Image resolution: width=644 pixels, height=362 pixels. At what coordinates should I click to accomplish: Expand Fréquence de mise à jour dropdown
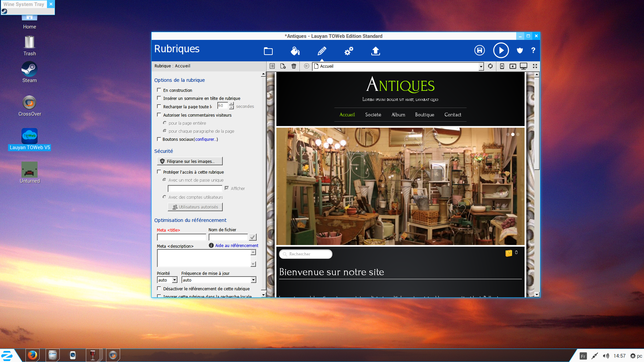pos(253,280)
